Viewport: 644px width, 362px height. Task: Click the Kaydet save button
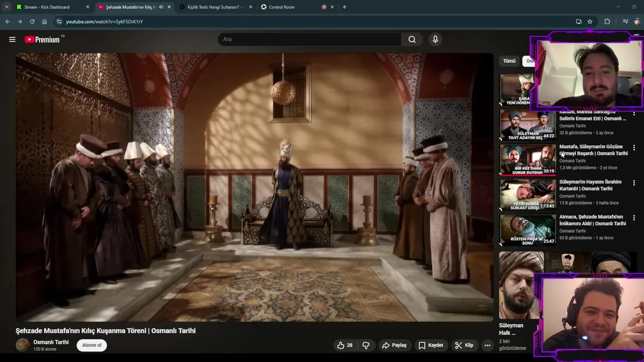pyautogui.click(x=431, y=345)
